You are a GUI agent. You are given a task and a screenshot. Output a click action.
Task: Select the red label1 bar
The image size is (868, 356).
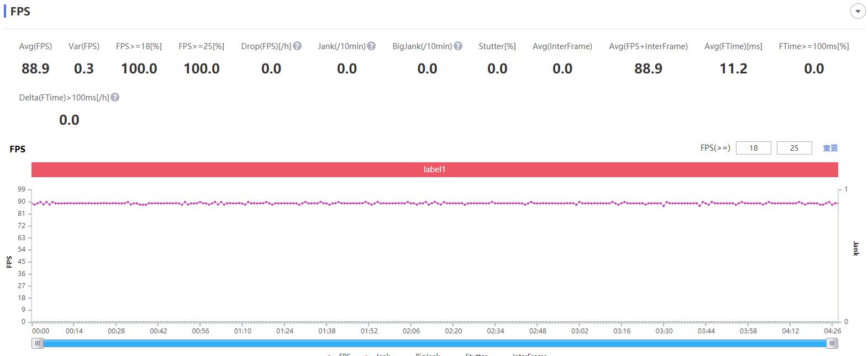tap(434, 169)
